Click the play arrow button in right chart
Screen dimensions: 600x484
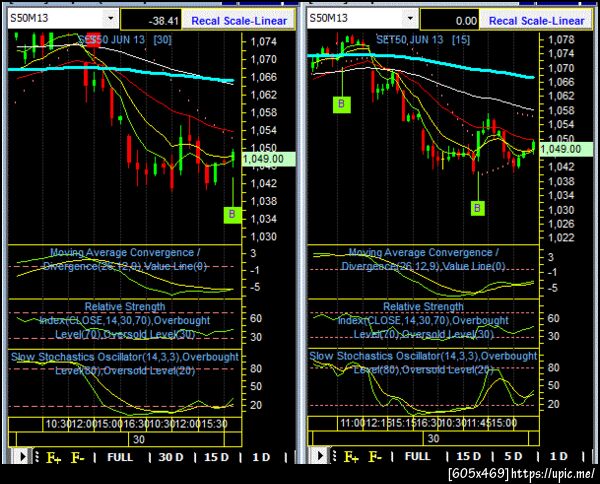tap(321, 456)
